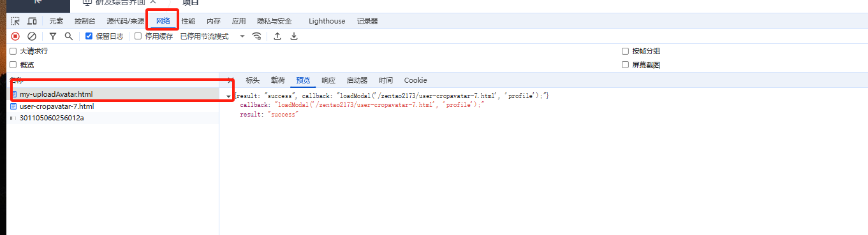Import HAR file with upload arrow icon
The height and width of the screenshot is (235, 868).
[277, 36]
